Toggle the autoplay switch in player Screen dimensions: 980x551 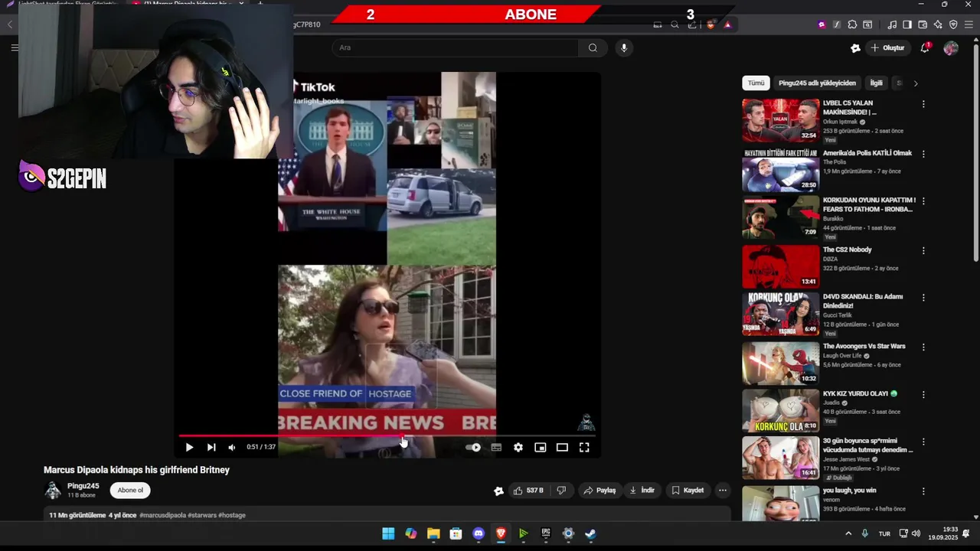(x=473, y=447)
